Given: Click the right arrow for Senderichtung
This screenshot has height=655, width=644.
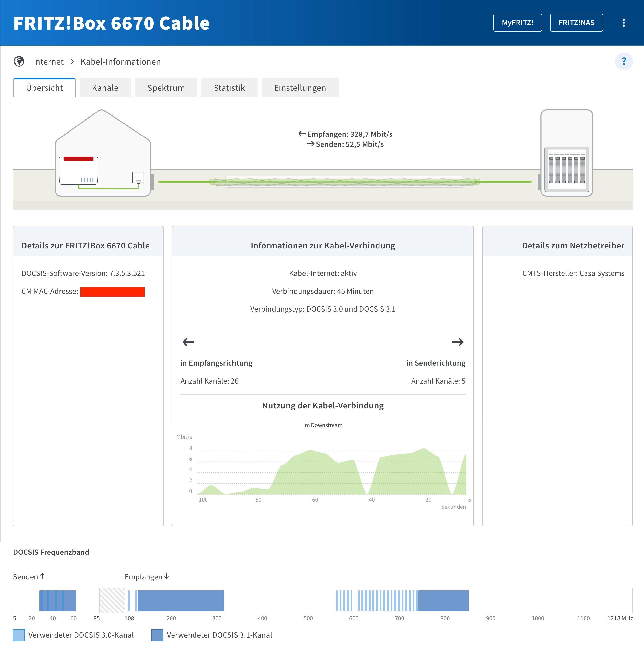Looking at the screenshot, I should (x=457, y=342).
